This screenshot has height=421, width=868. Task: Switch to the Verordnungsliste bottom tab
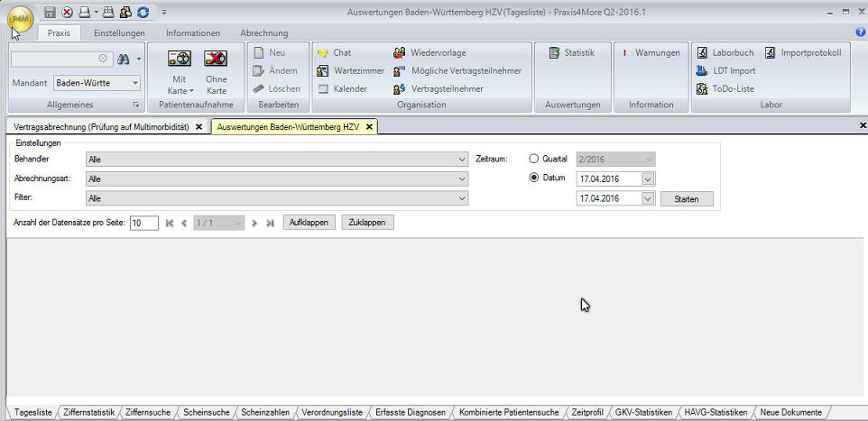coord(332,412)
